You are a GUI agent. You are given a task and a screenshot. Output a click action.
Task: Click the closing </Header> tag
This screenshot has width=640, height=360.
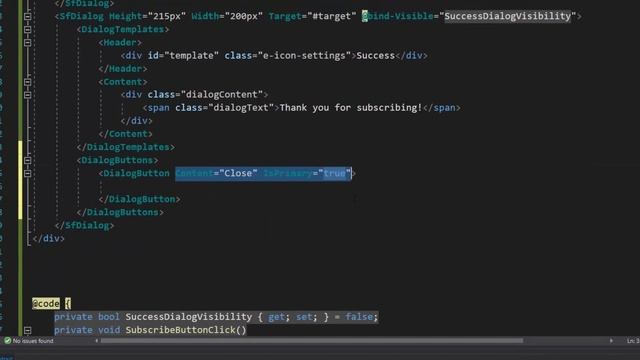click(x=123, y=69)
